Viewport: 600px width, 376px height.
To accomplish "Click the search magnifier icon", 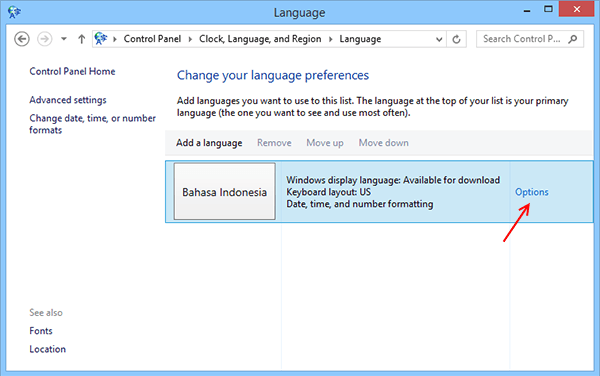I will click(x=573, y=39).
